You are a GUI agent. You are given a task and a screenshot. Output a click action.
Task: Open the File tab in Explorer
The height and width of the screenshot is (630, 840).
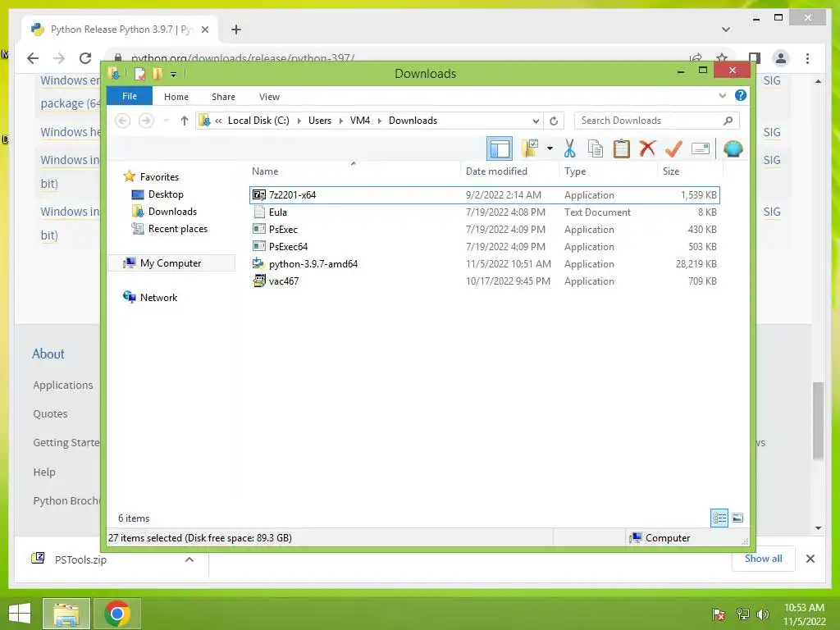point(130,96)
